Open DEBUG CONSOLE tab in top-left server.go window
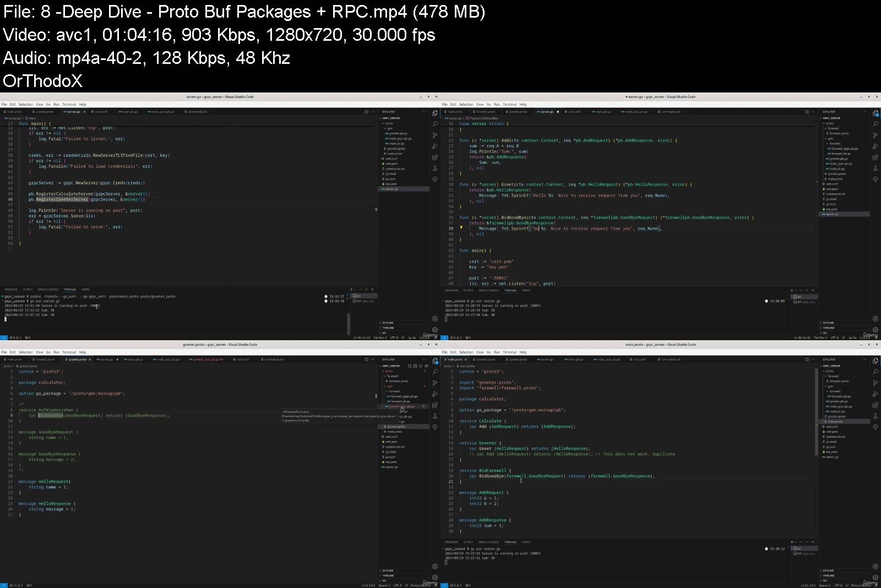Viewport: 881px width, 588px height. tap(48, 290)
